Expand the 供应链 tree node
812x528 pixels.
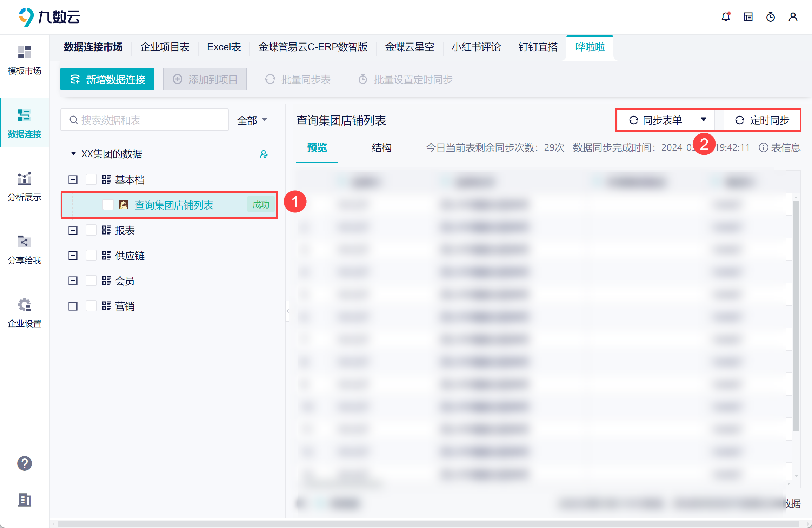(73, 256)
